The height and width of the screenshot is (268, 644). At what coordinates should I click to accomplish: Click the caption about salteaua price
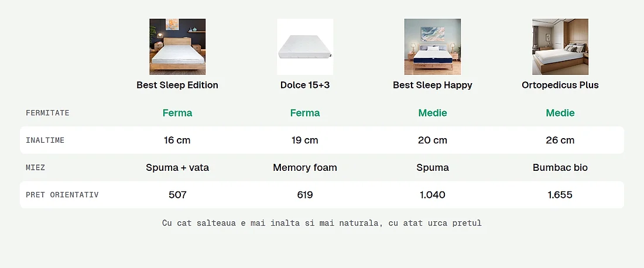[x=322, y=224]
